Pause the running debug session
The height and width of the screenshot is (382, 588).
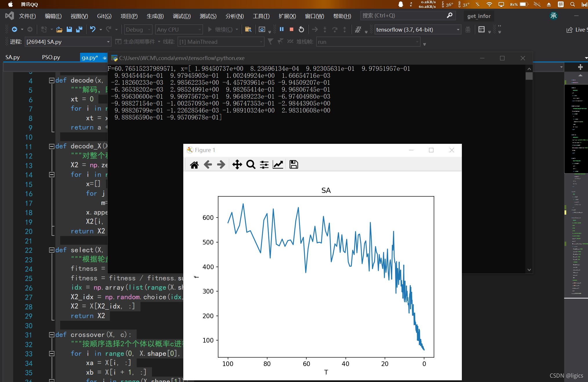pos(281,29)
